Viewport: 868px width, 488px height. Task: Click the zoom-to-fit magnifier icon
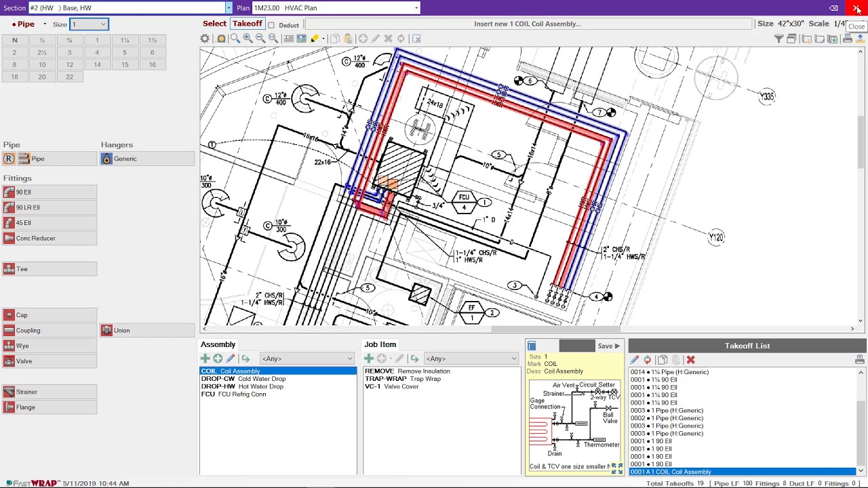(273, 39)
